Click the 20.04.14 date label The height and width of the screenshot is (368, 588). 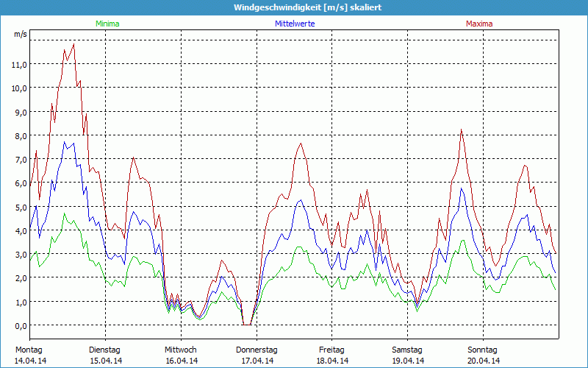pos(483,361)
